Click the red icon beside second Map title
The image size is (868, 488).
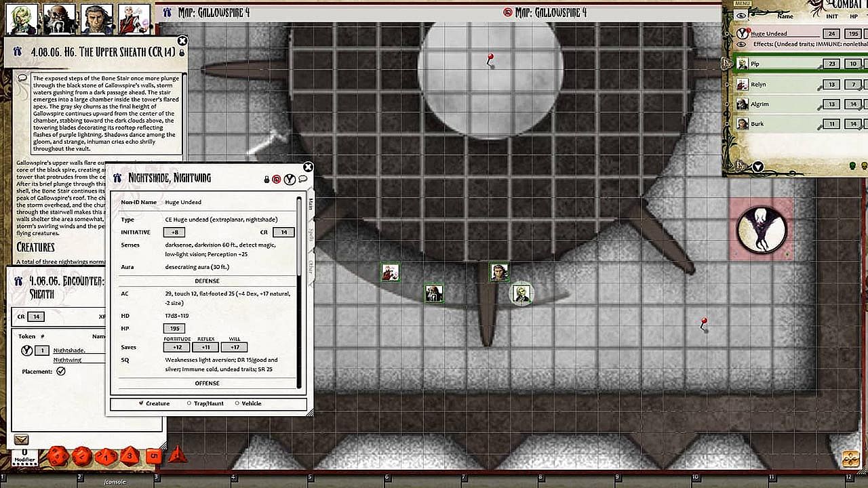[x=508, y=12]
